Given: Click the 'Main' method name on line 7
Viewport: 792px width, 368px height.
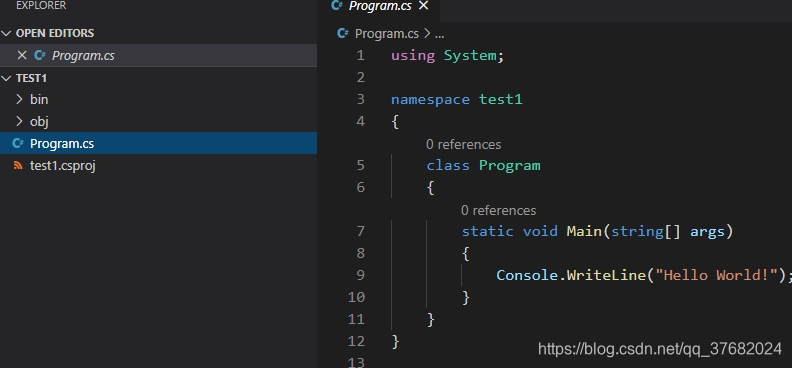Looking at the screenshot, I should tap(584, 231).
